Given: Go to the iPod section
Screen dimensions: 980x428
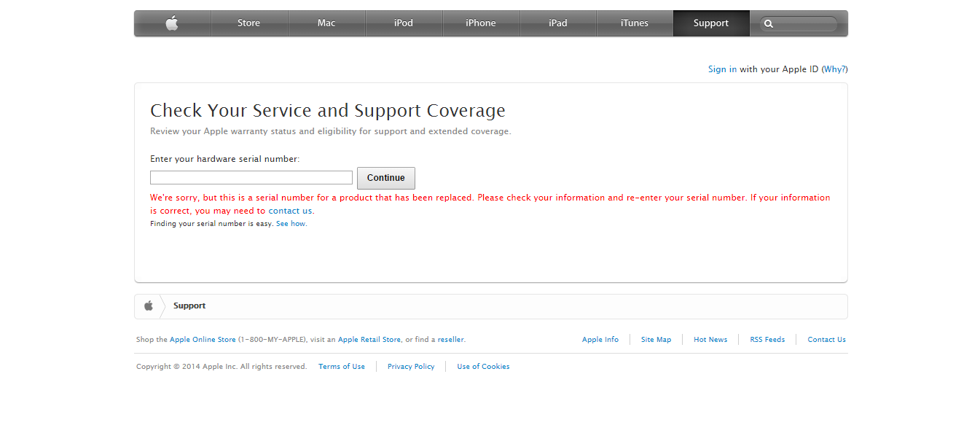Looking at the screenshot, I should click(x=404, y=23).
